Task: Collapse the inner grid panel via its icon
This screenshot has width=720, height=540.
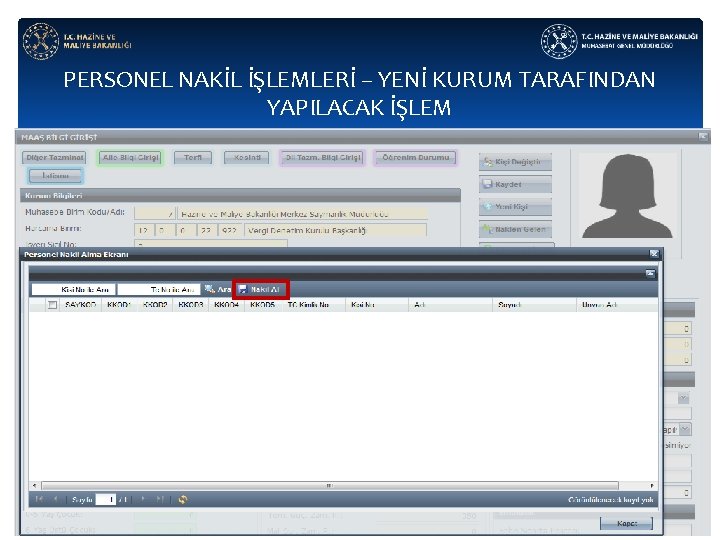Action: [x=650, y=273]
